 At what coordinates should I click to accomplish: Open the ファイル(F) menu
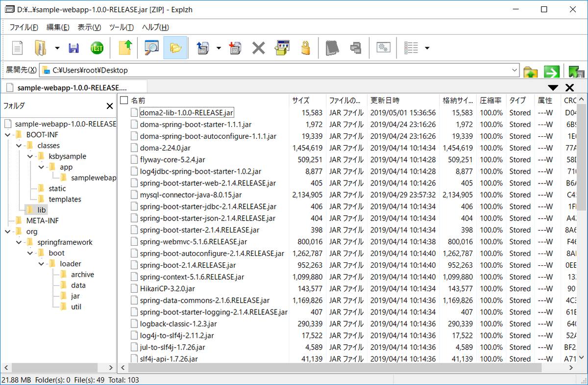tap(24, 27)
